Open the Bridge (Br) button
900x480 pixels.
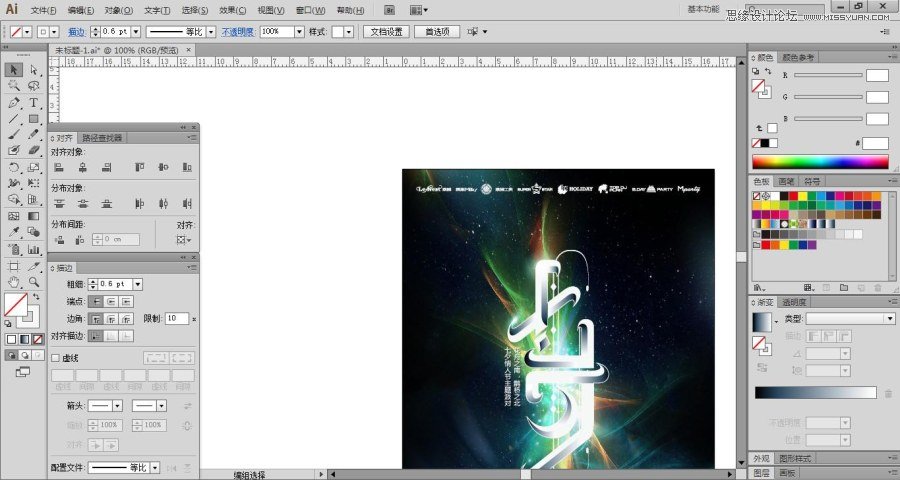pos(389,10)
